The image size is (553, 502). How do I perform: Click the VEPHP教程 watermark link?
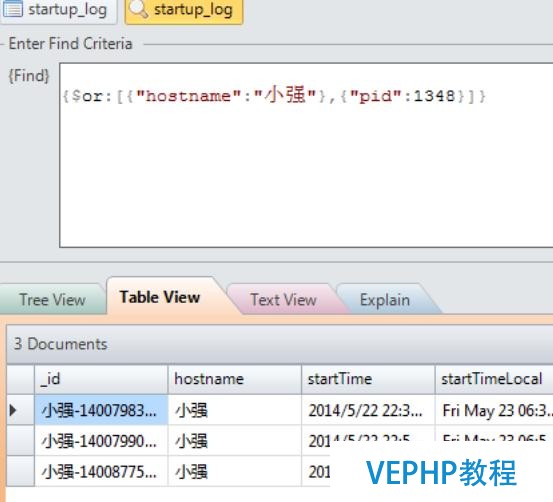[441, 472]
